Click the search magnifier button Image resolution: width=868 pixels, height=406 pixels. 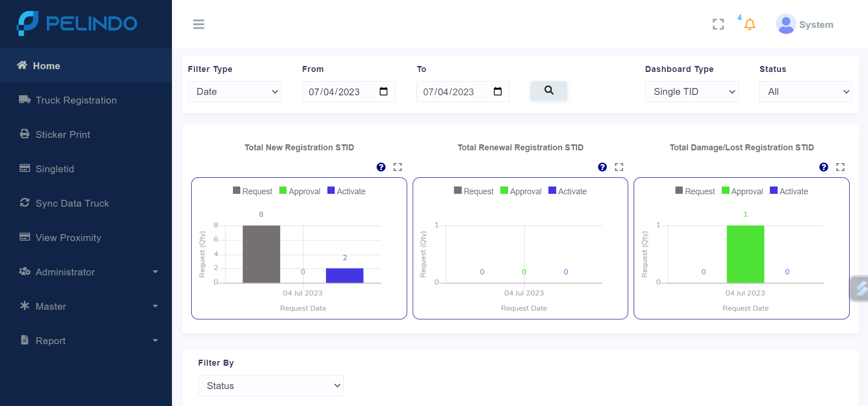(x=548, y=91)
